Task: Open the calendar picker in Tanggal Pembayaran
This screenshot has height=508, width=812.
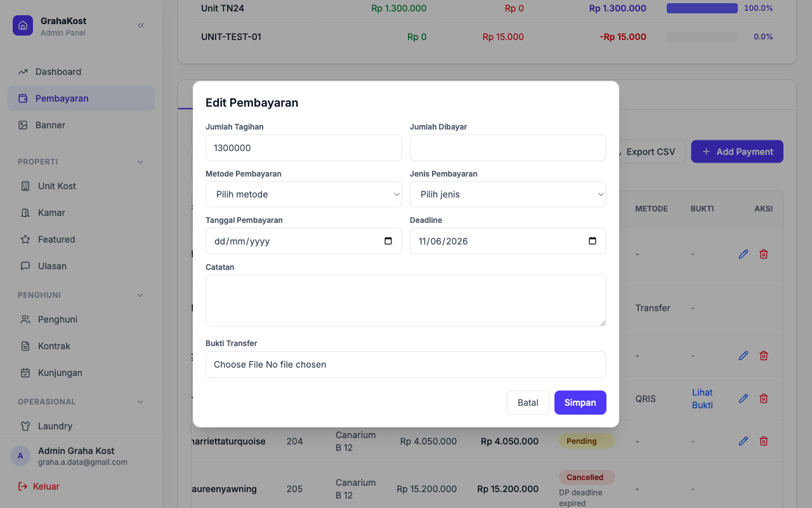Action: coord(388,241)
